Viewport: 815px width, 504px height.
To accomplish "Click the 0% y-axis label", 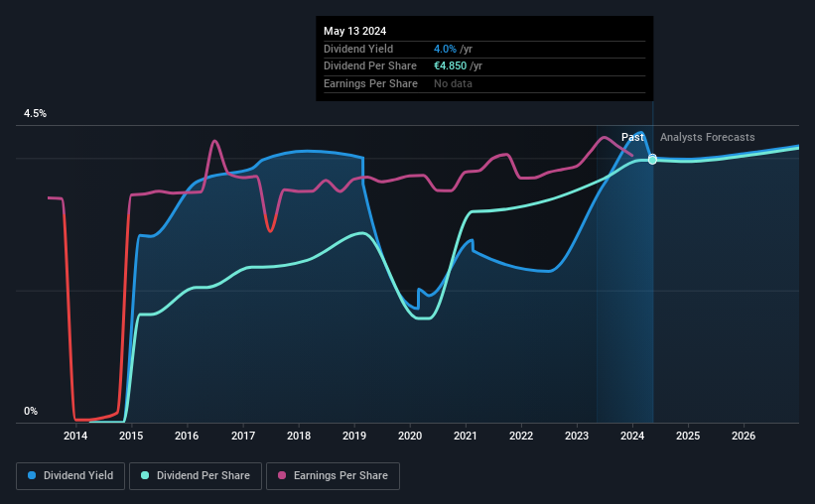I will point(31,411).
